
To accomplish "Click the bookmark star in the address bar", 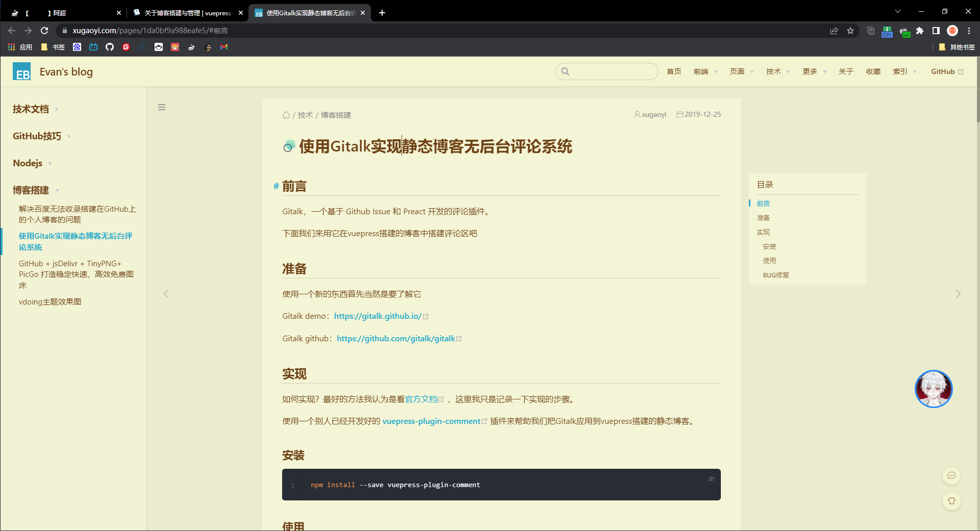I will coord(850,31).
